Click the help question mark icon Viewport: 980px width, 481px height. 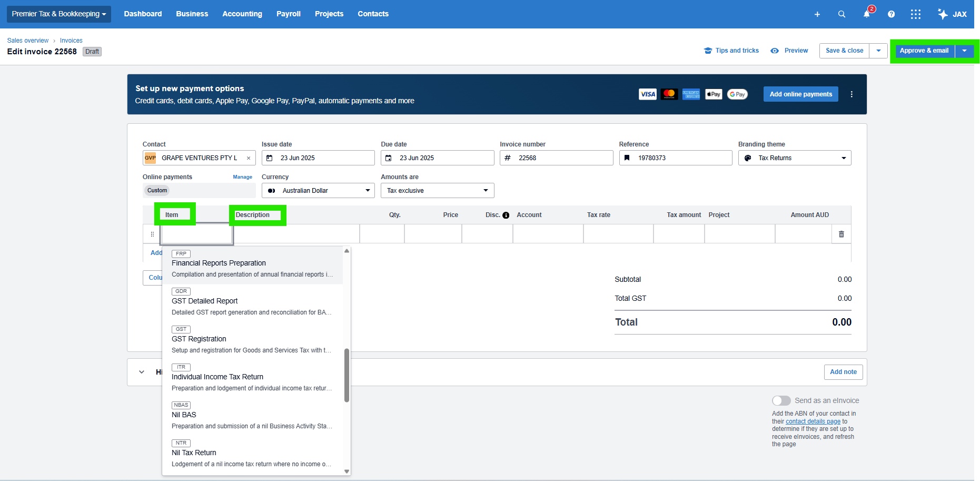pos(891,14)
